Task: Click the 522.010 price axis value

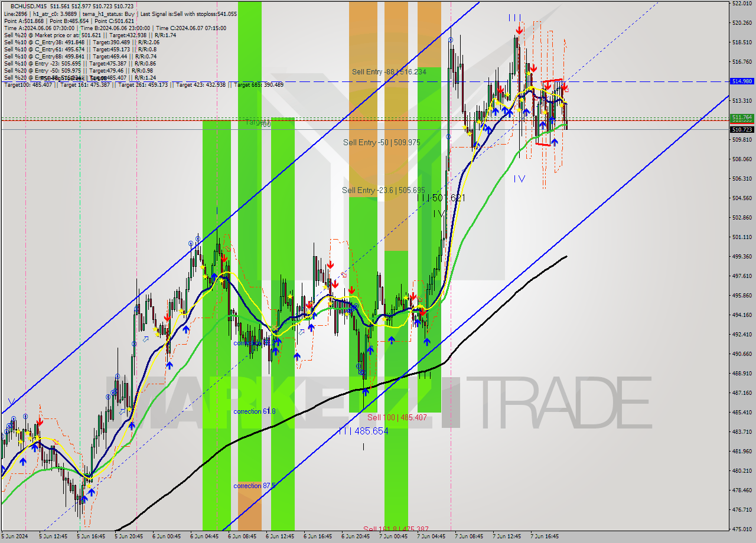Action: tap(742, 3)
